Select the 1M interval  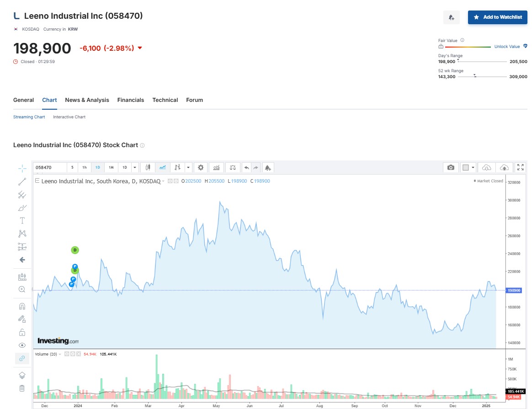[x=111, y=168]
